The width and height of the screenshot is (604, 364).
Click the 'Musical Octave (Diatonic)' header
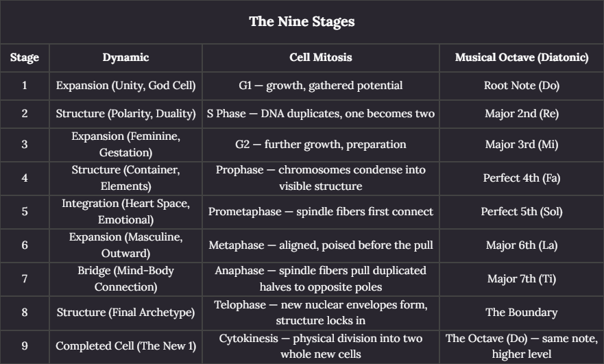[x=522, y=58]
